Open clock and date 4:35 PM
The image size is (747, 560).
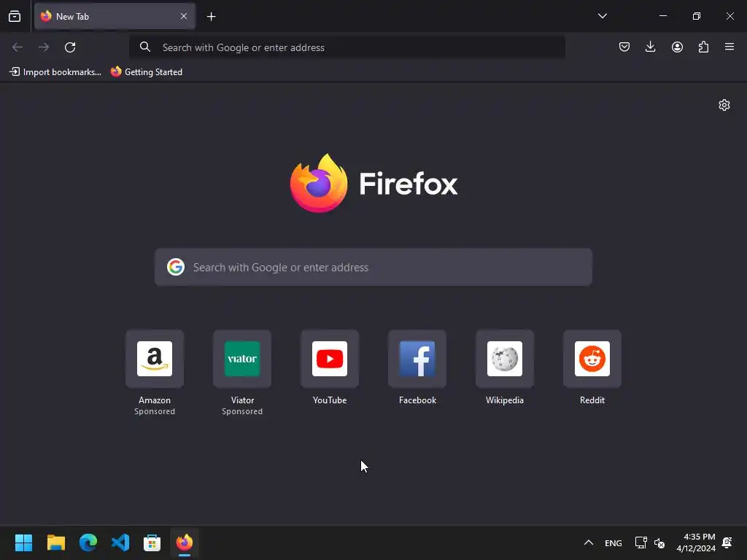(x=695, y=542)
